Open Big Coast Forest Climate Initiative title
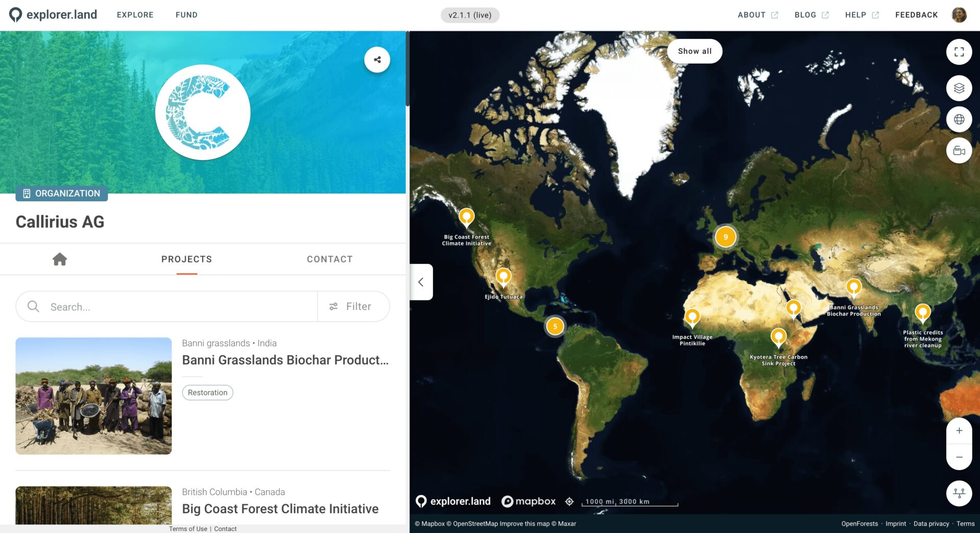Image resolution: width=980 pixels, height=533 pixels. coord(280,509)
